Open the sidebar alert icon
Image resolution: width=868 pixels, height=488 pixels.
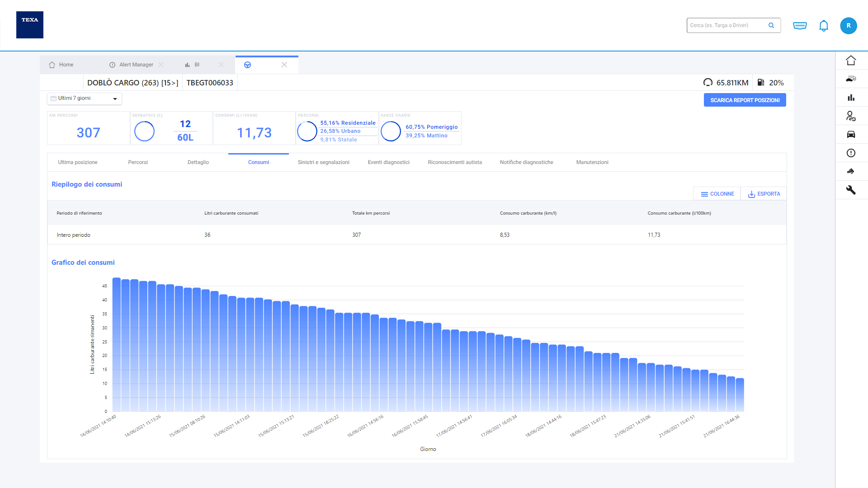click(851, 153)
